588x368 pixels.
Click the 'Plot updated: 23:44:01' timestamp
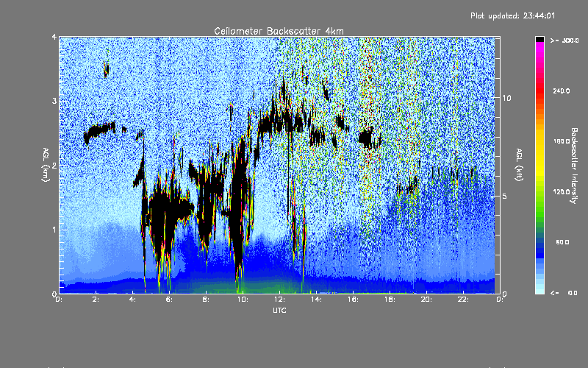tap(512, 15)
